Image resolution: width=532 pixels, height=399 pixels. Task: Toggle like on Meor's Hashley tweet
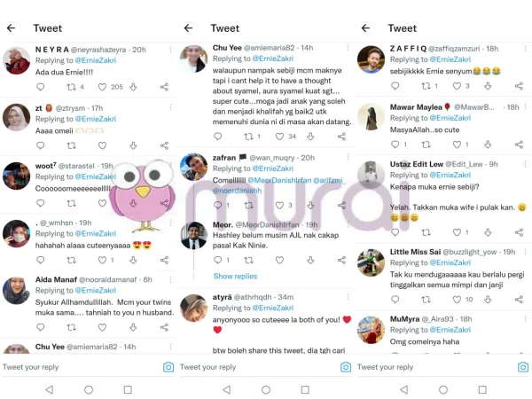279,260
